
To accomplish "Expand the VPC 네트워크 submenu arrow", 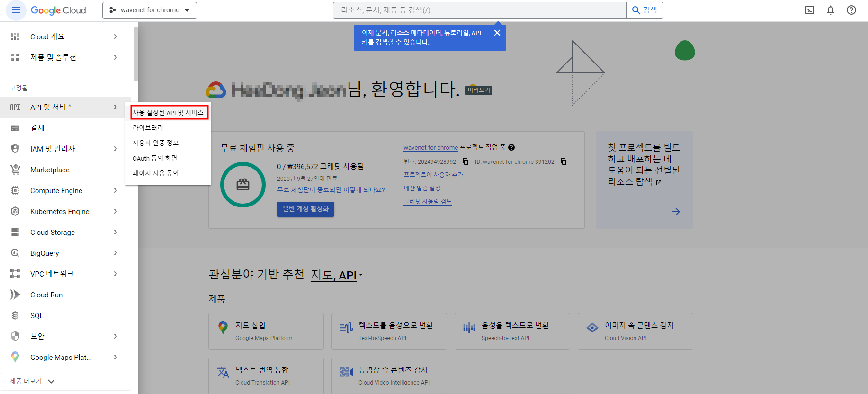I will tap(116, 274).
